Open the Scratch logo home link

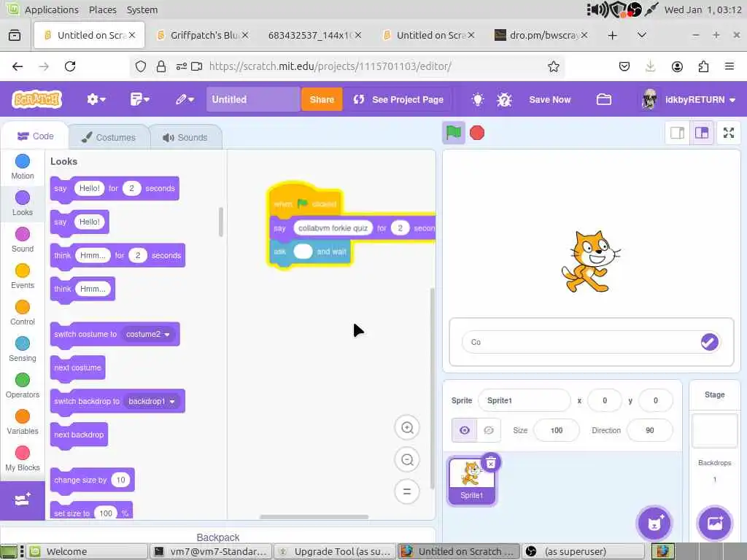coord(37,99)
